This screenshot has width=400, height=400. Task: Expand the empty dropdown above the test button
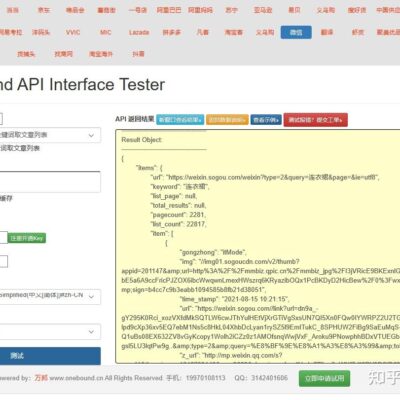point(50,332)
